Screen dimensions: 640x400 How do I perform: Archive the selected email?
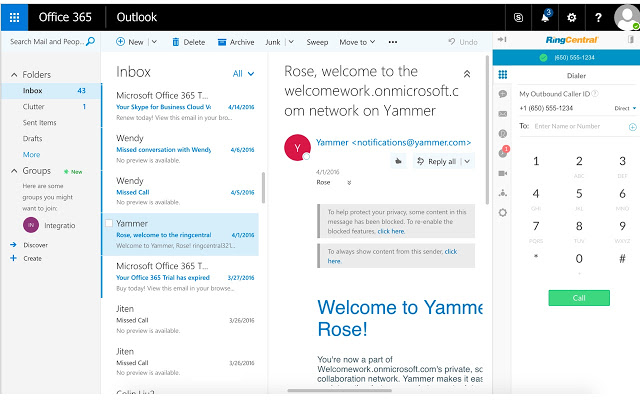(x=236, y=42)
